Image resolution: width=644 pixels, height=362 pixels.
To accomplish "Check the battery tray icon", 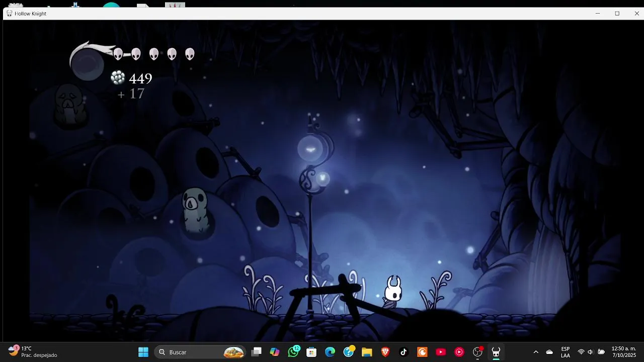I will (x=601, y=352).
